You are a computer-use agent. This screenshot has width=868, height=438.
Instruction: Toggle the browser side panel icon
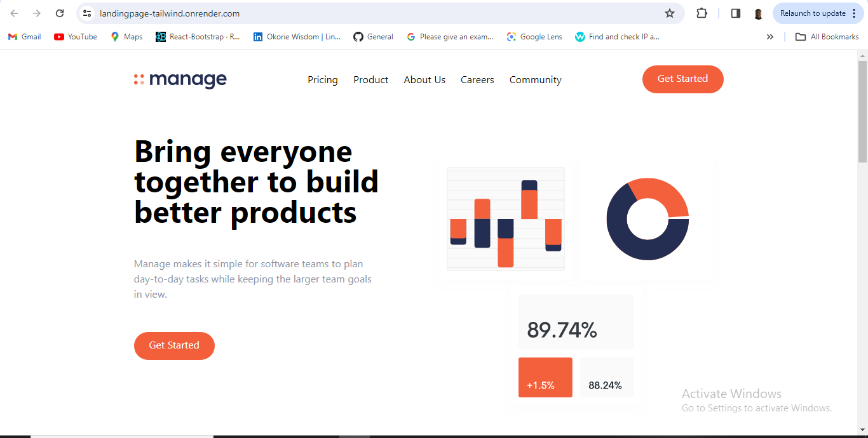(x=736, y=13)
